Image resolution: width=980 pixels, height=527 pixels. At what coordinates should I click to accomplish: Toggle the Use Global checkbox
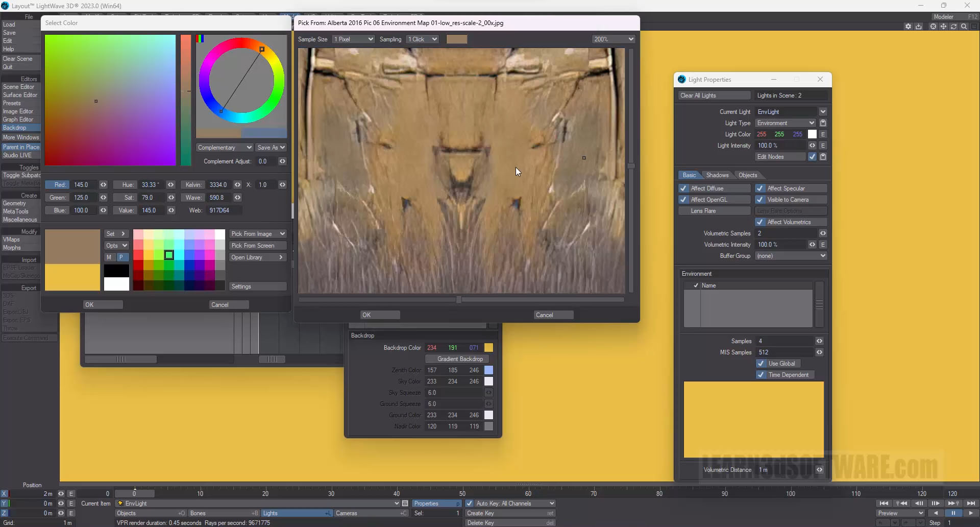click(761, 364)
